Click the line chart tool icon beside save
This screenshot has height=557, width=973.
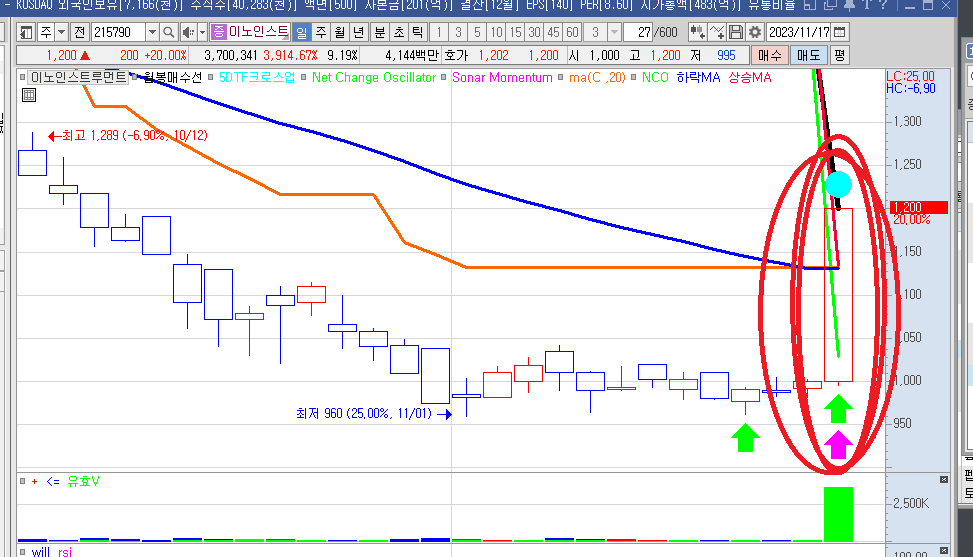click(x=718, y=32)
